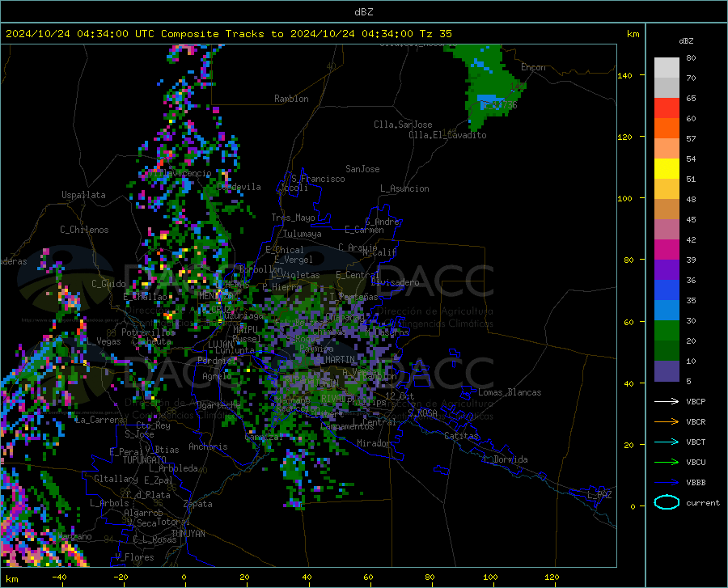Click the TUNUYAN place label
Viewport: 728px width, 588px height.
(x=188, y=534)
